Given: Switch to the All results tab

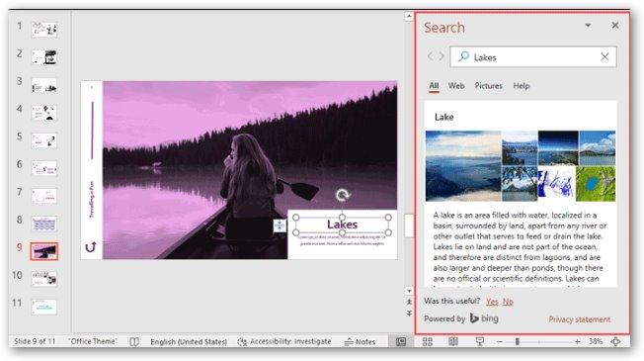Looking at the screenshot, I should click(x=434, y=86).
